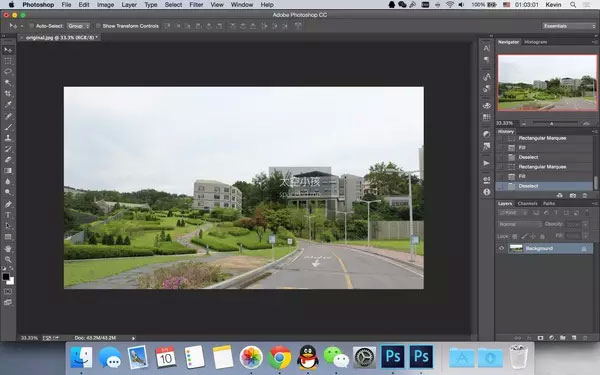Image resolution: width=600 pixels, height=375 pixels.
Task: Open the Normal blend mode dropdown
Action: [x=520, y=224]
